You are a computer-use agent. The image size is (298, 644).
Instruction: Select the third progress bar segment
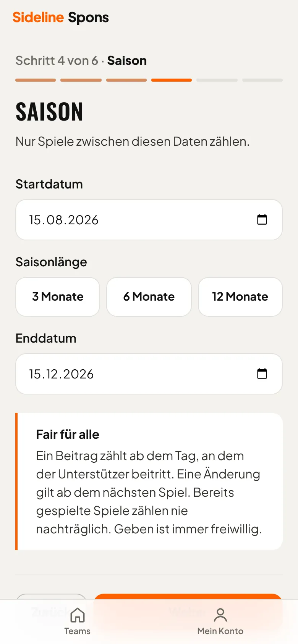click(126, 80)
